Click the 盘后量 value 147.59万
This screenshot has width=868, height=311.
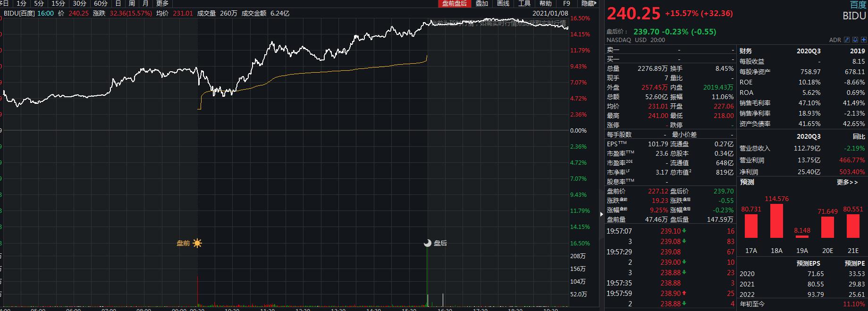(720, 219)
